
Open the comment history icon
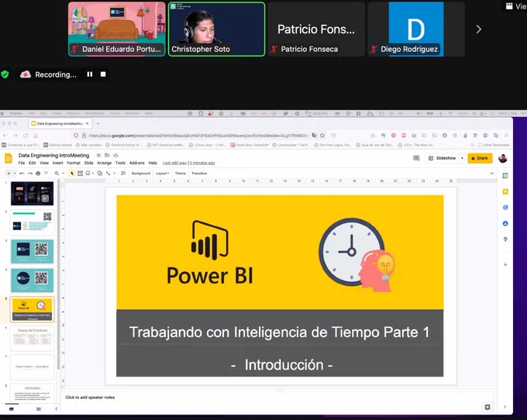click(x=416, y=158)
